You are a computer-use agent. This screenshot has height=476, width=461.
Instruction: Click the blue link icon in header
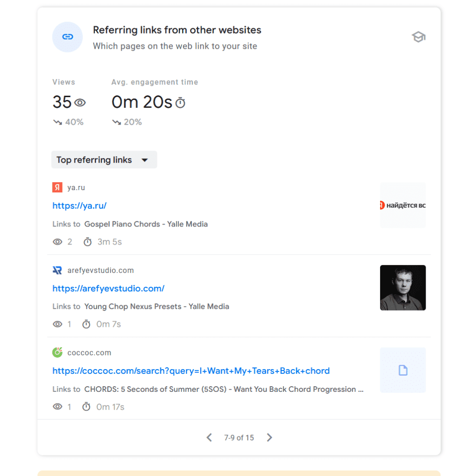pyautogui.click(x=67, y=37)
